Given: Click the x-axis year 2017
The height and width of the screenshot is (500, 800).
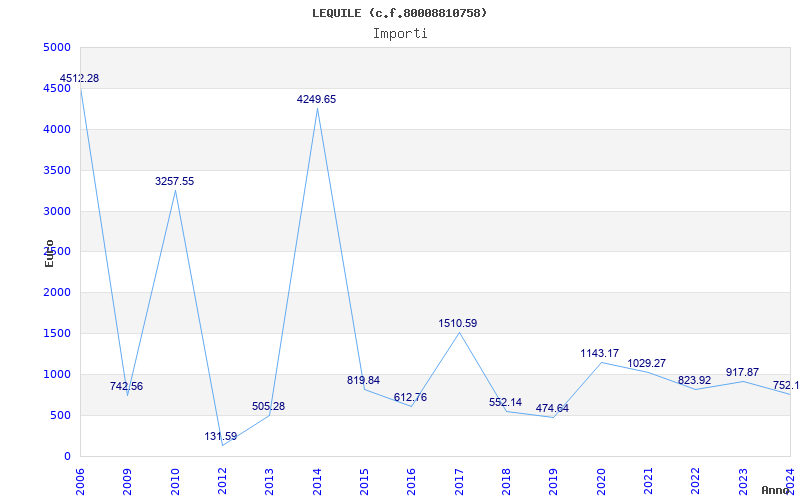Looking at the screenshot, I should coord(459,482).
